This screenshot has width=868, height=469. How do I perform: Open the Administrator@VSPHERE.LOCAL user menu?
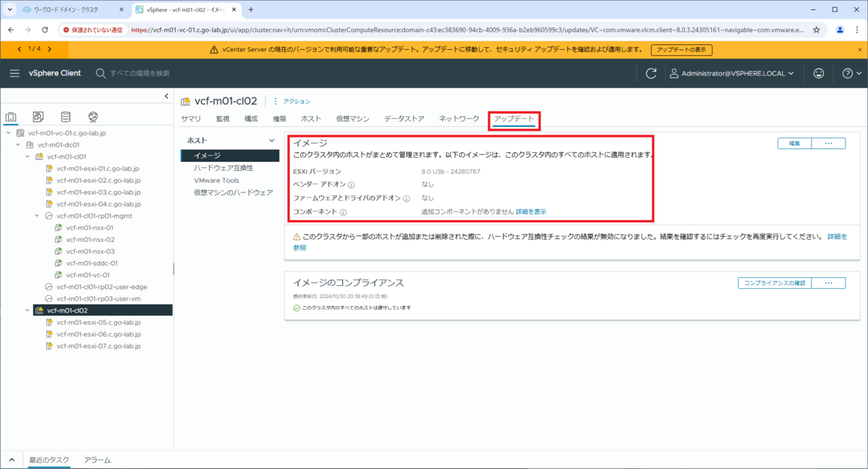[732, 73]
